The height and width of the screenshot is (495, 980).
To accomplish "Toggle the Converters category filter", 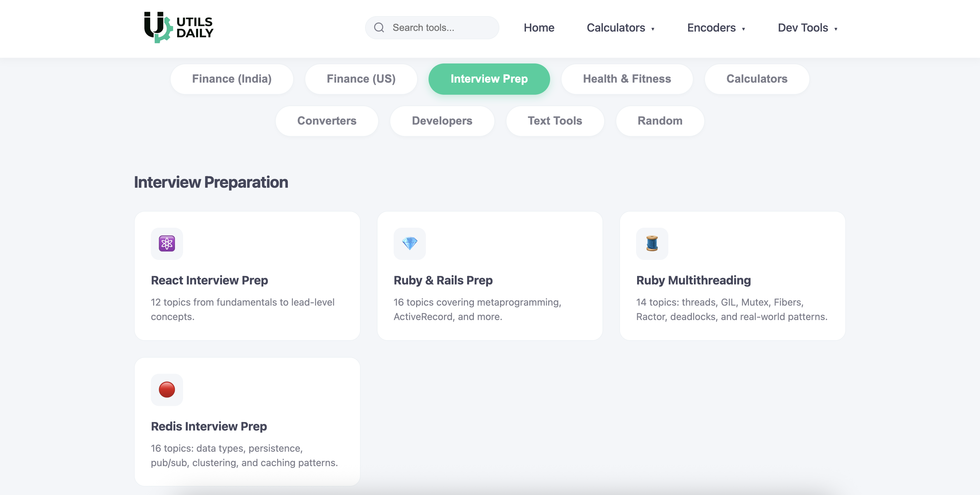I will (x=326, y=121).
